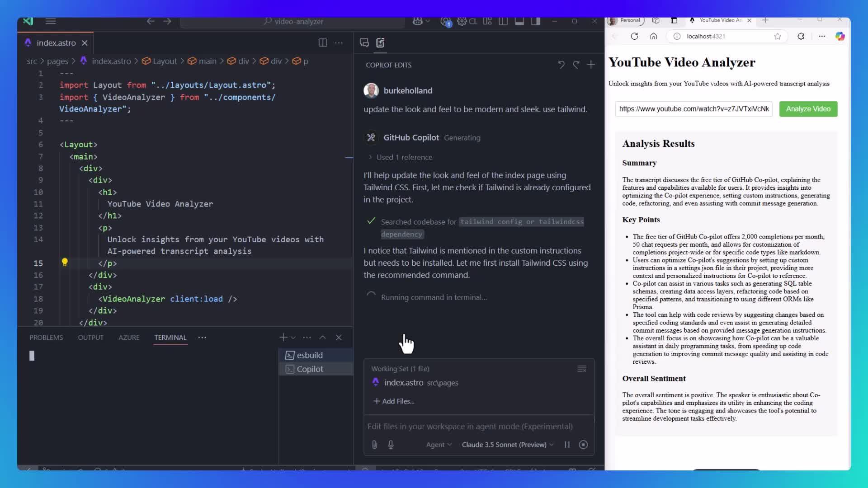
Task: Open the AZURE panel tab
Action: (x=129, y=338)
